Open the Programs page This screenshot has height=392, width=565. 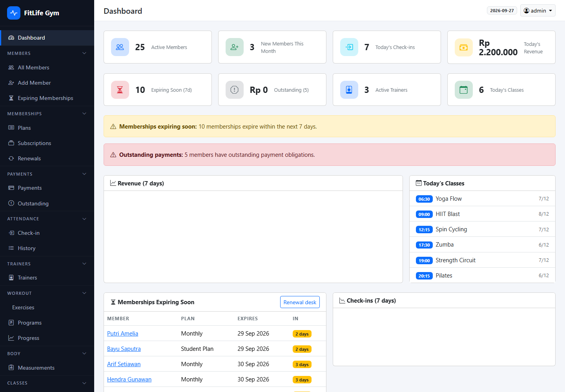47,323
